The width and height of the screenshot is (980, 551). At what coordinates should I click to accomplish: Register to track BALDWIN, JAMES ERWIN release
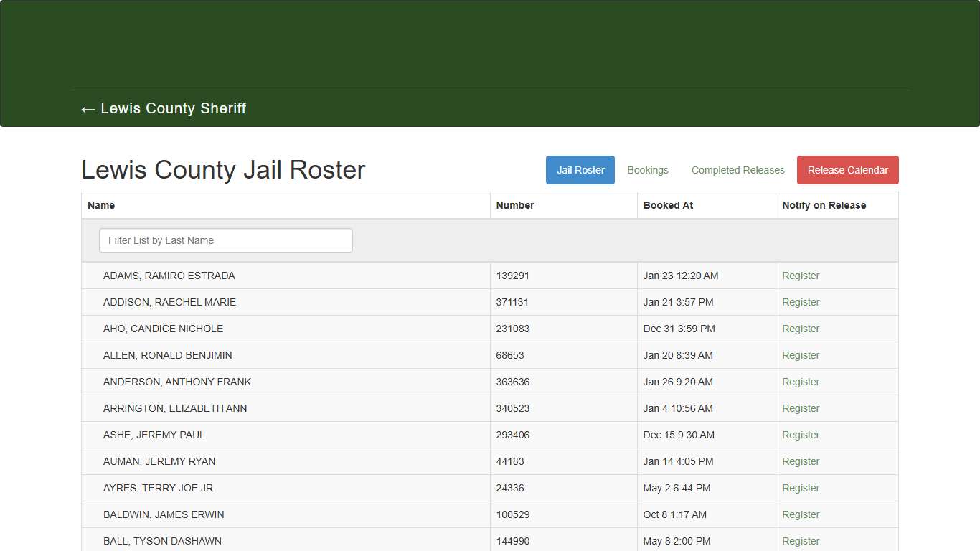[801, 514]
